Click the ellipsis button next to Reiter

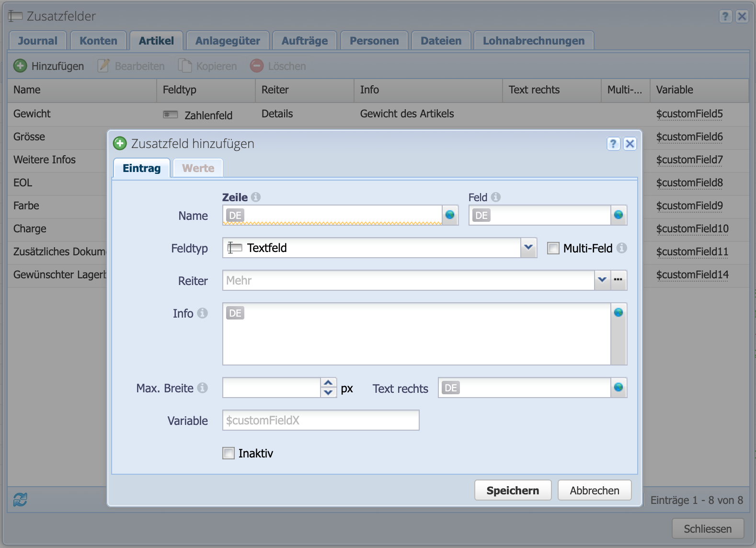[619, 280]
